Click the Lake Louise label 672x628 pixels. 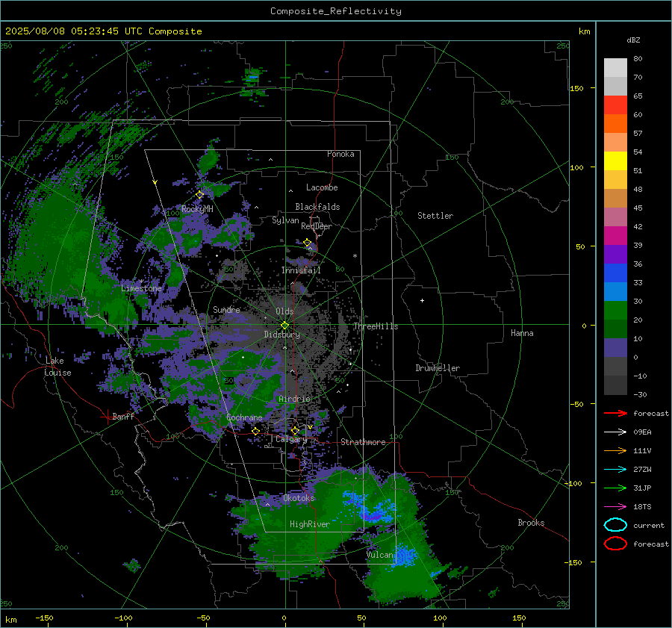pyautogui.click(x=57, y=367)
